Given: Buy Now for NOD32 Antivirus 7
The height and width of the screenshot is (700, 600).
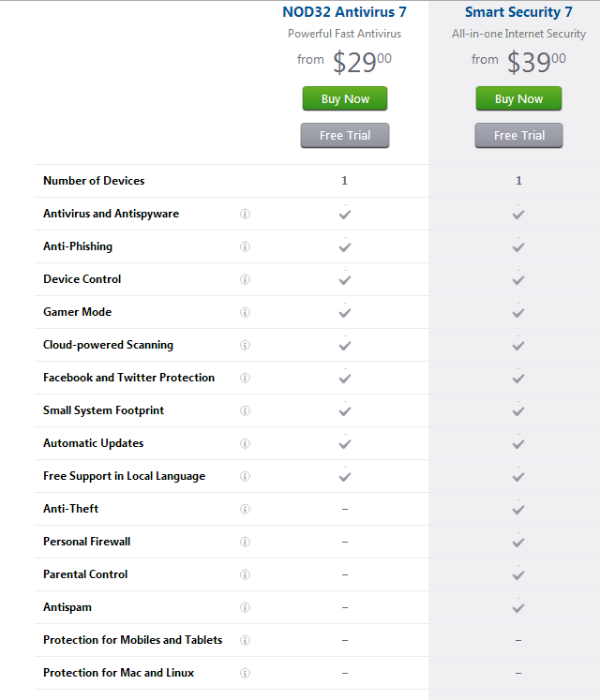Looking at the screenshot, I should [x=344, y=98].
